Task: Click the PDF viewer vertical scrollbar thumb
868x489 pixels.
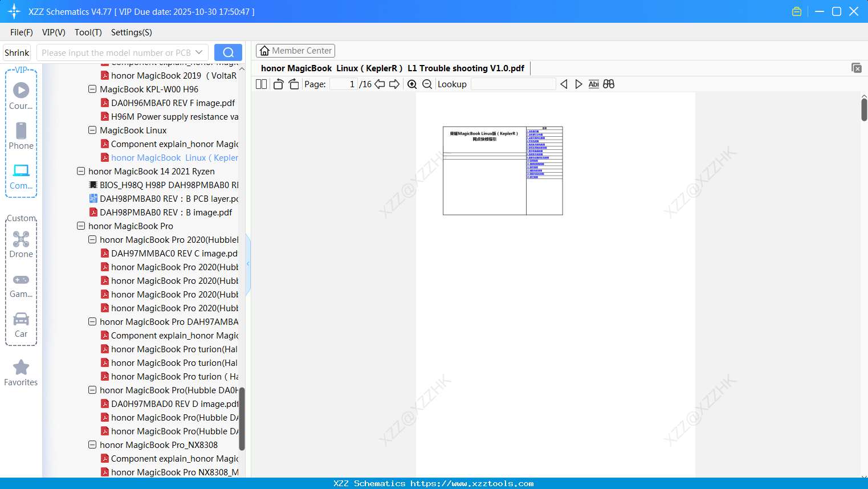Action: [x=864, y=109]
